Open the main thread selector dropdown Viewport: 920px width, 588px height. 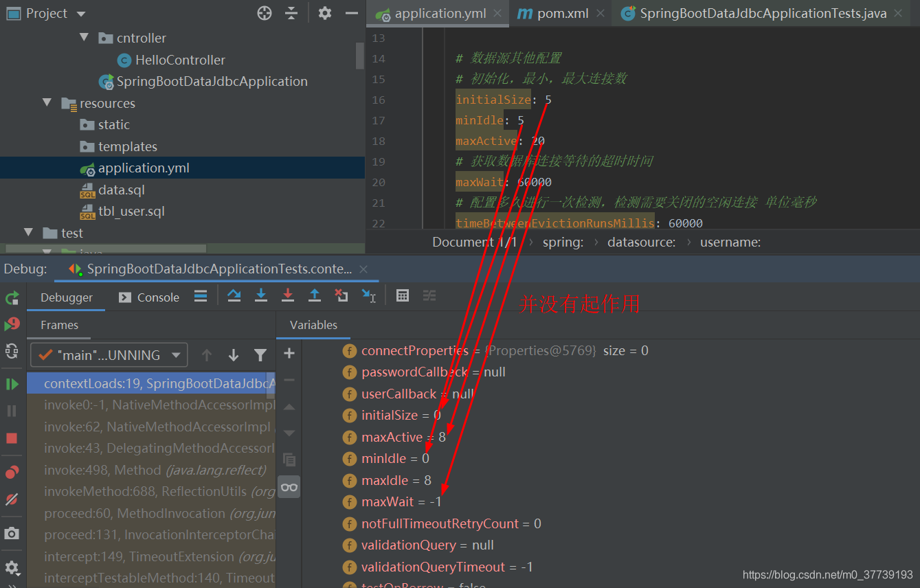[109, 355]
